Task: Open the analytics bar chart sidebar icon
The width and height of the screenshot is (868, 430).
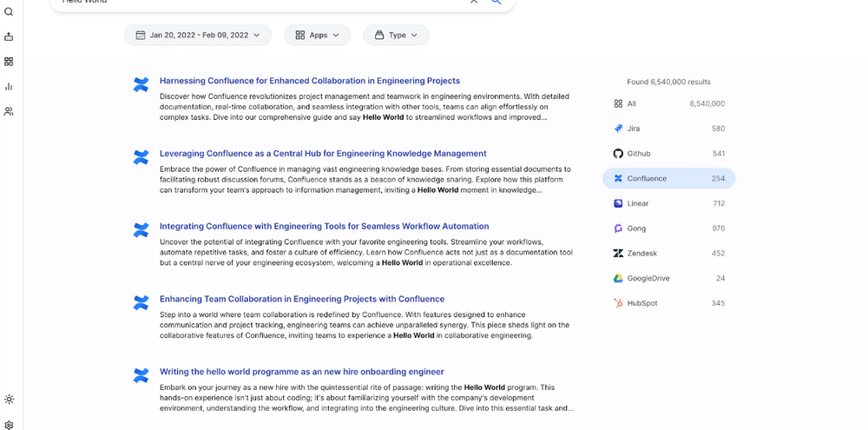Action: tap(9, 86)
